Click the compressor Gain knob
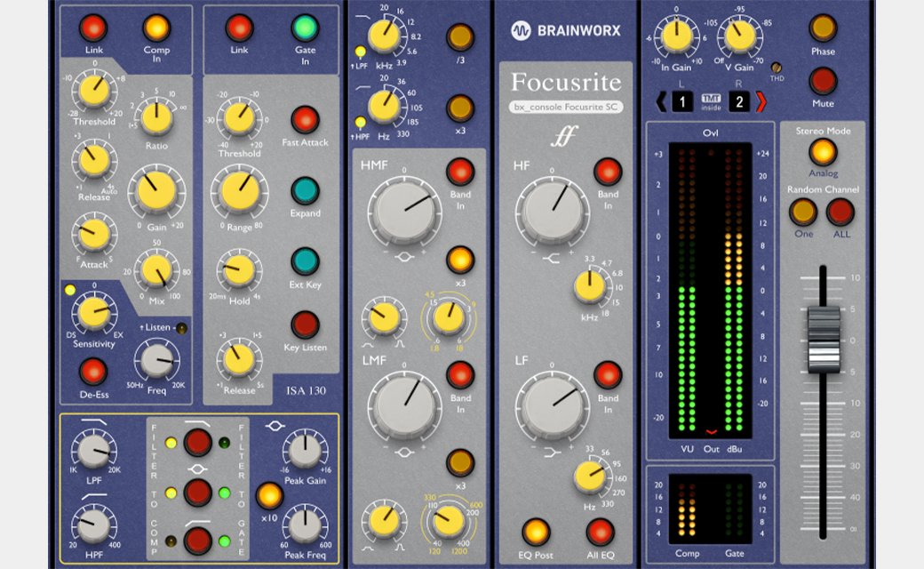 click(x=156, y=191)
